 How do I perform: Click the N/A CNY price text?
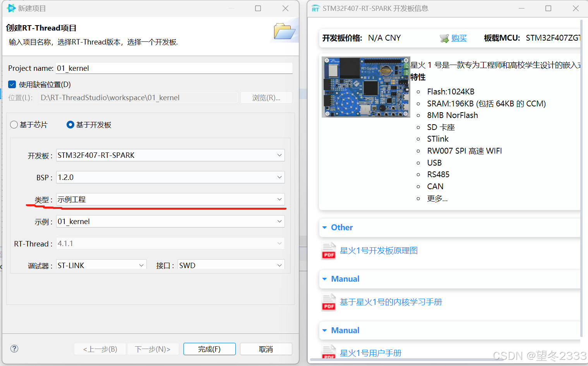pyautogui.click(x=384, y=38)
